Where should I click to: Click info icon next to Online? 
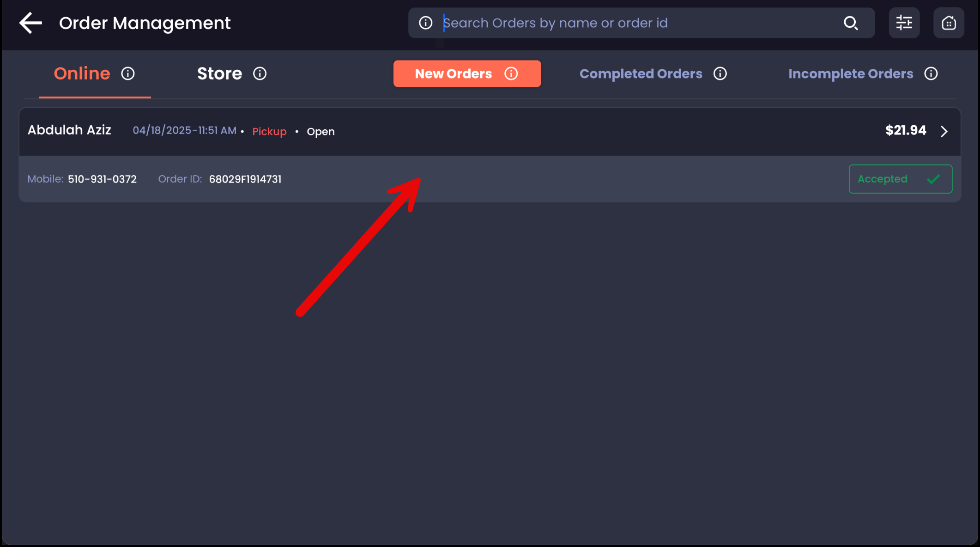[128, 74]
